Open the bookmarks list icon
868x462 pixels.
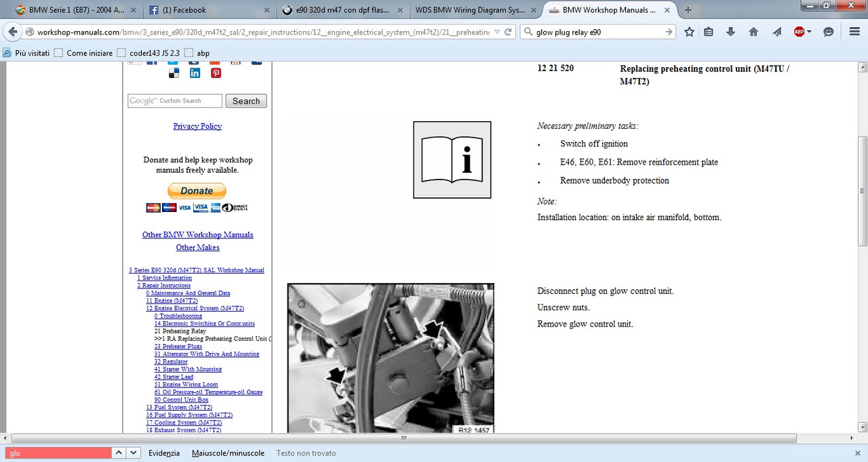[x=709, y=32]
